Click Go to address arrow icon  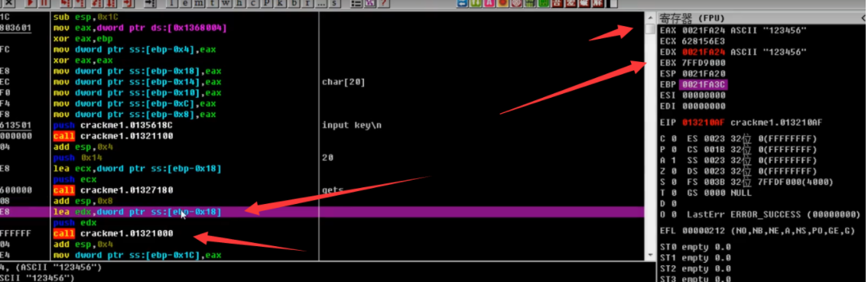click(x=150, y=3)
